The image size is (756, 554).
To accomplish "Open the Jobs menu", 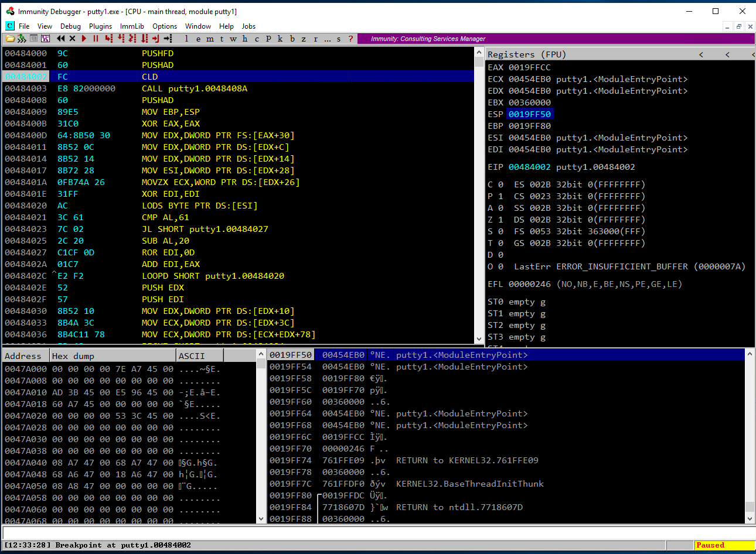I will [x=248, y=26].
